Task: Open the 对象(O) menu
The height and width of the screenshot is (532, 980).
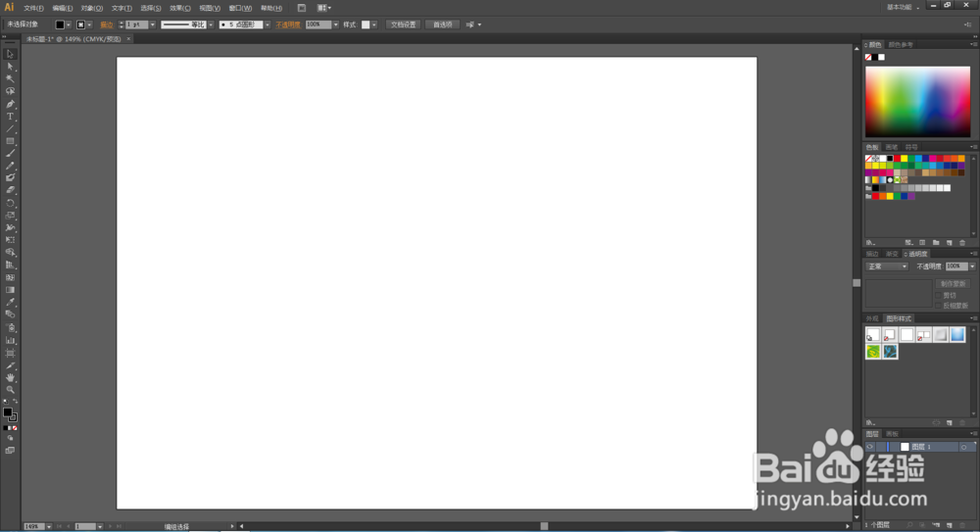Action: tap(91, 8)
